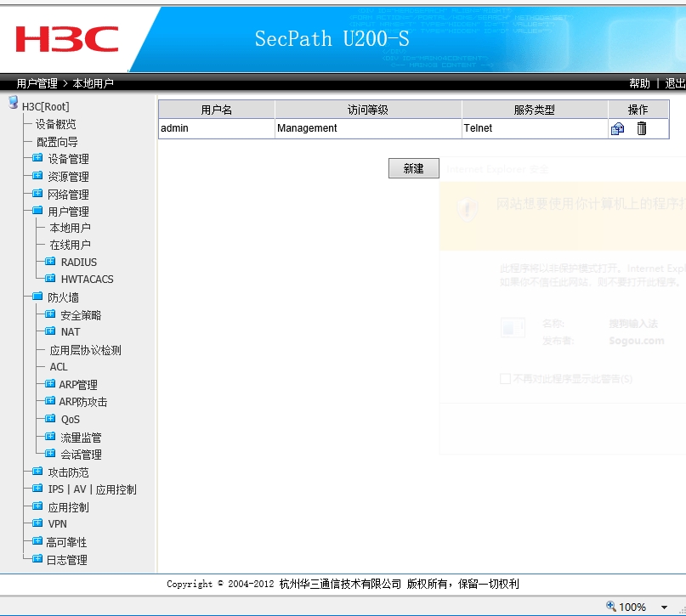Viewport: 686px width, 616px height.
Task: Expand the NAT folder icon
Action: [50, 331]
